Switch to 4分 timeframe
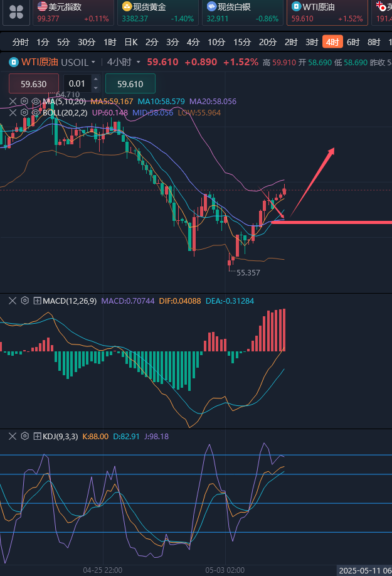 [x=193, y=42]
